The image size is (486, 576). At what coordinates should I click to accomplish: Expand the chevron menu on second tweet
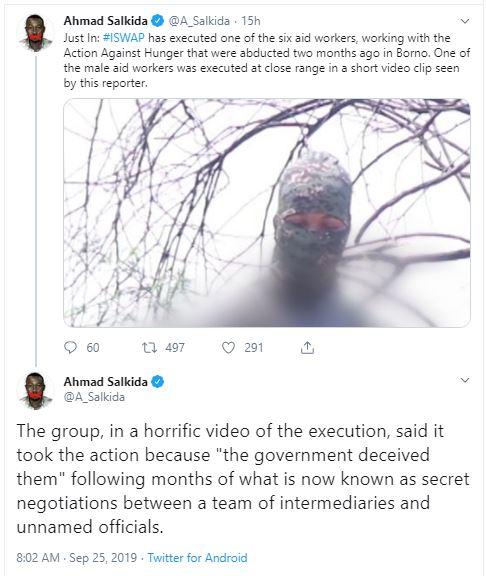tap(465, 380)
